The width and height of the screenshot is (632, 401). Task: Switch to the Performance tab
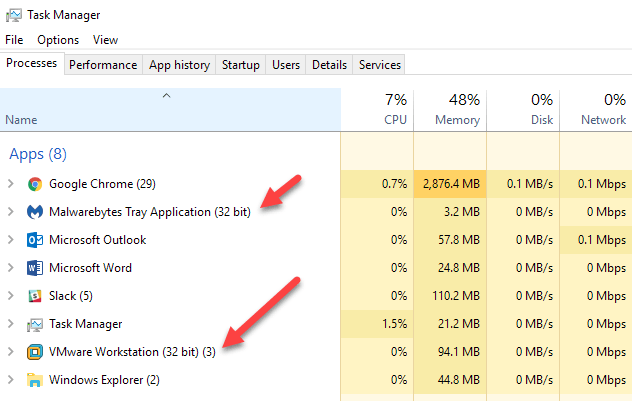pyautogui.click(x=103, y=65)
